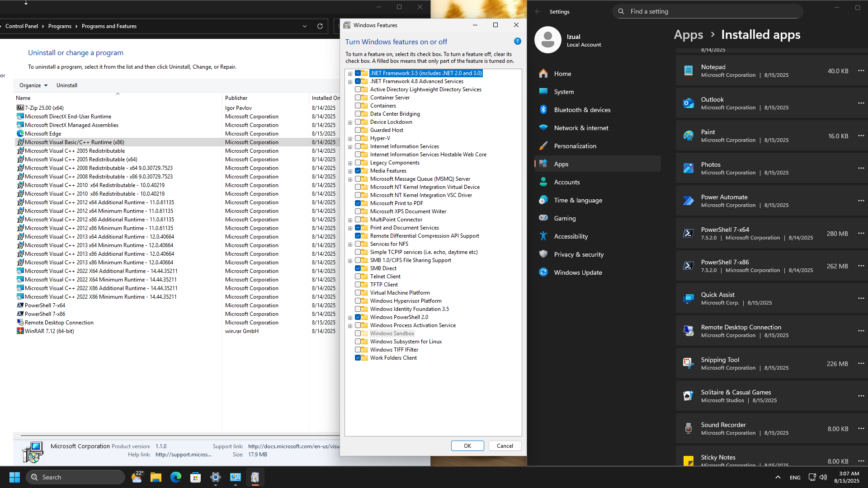Open the Home page in Settings sidebar

[x=598, y=74]
